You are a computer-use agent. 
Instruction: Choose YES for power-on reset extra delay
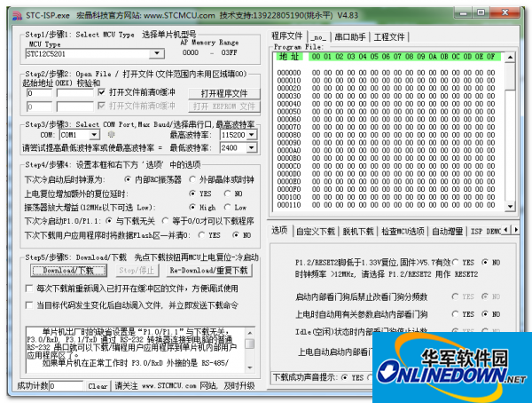192,194
